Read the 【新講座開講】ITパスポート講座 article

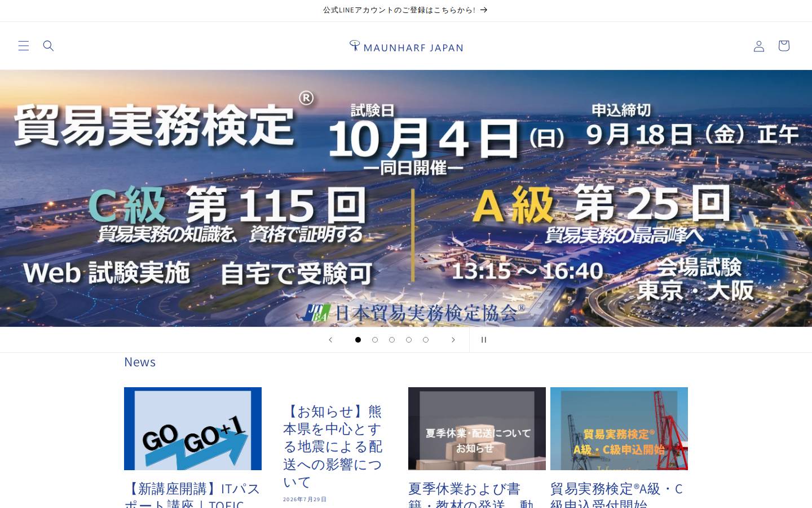(x=193, y=494)
